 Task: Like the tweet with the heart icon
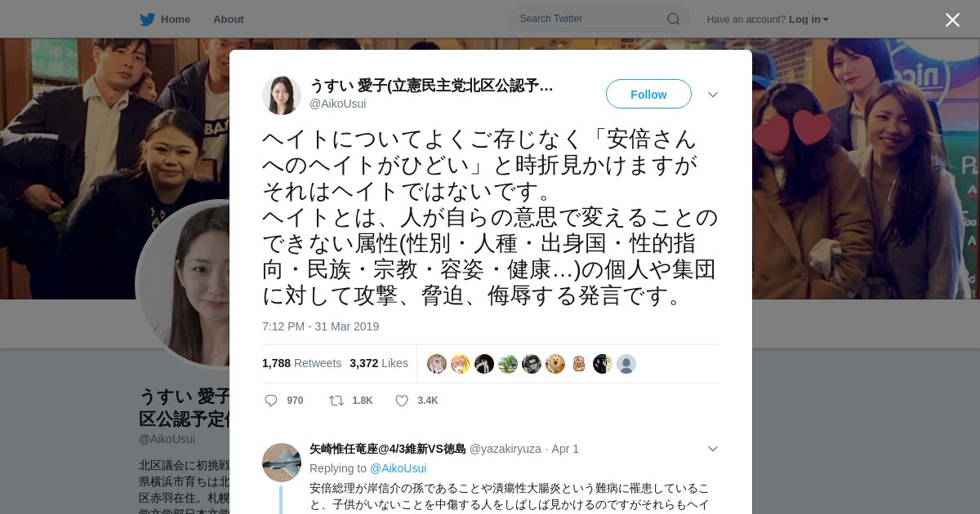402,401
